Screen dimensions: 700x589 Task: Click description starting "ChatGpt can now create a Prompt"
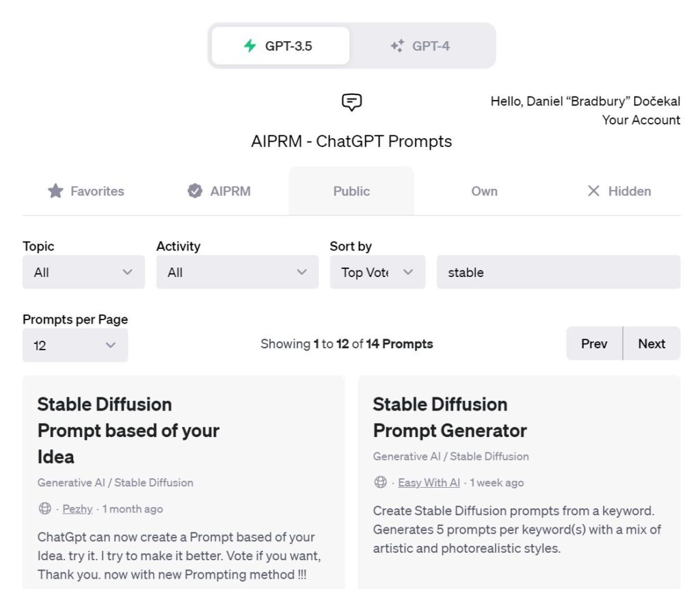click(179, 555)
